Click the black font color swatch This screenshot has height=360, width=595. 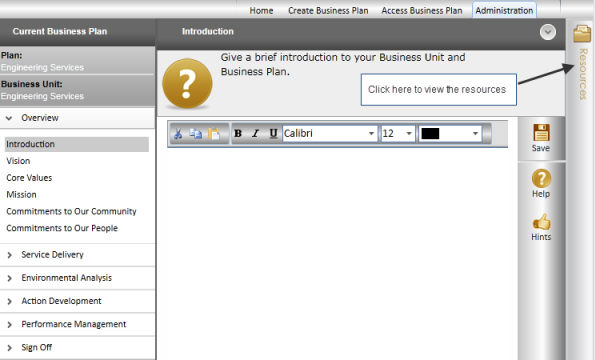430,134
